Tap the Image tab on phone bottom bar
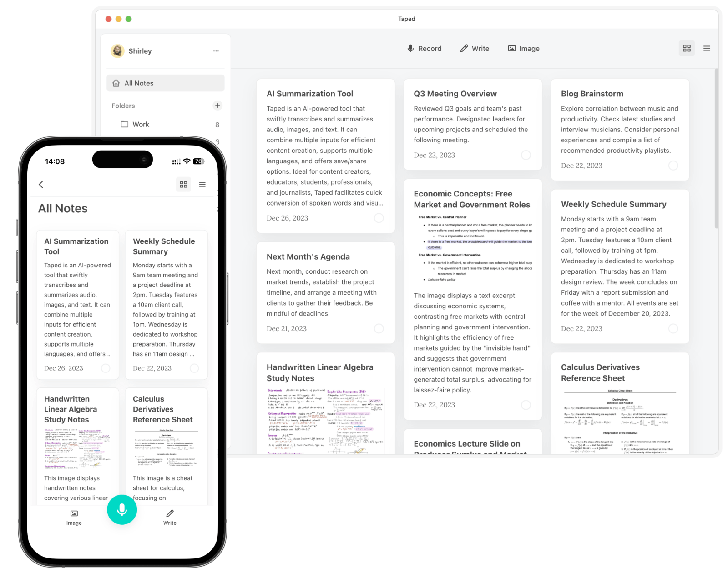Screen dimensions: 728x588 pos(74,518)
